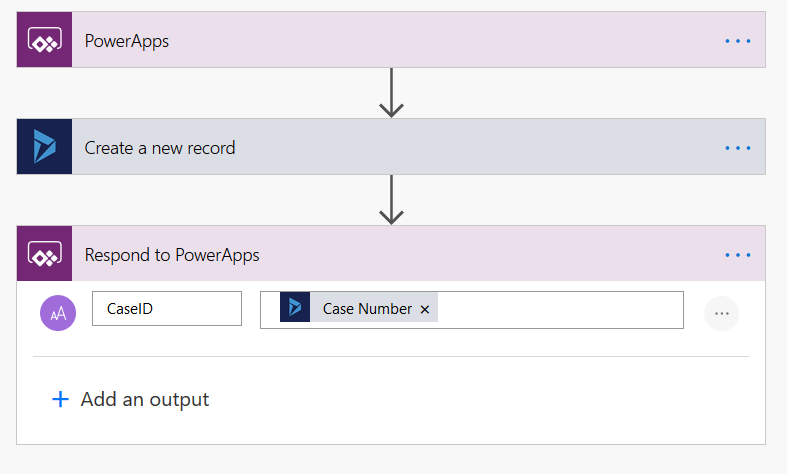This screenshot has height=474, width=787.
Task: Open the PowerApps trigger card header
Action: point(391,40)
